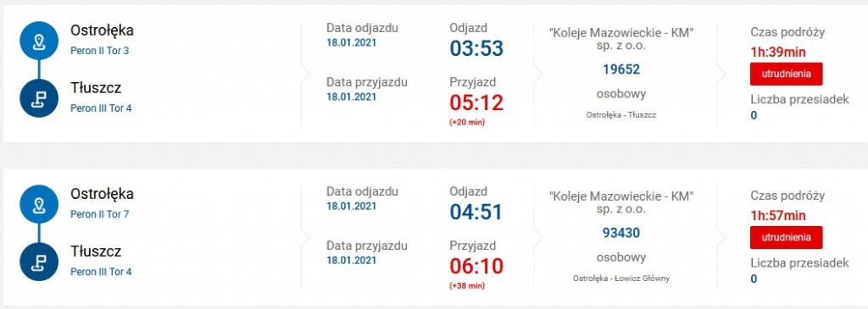The image size is (868, 309).
Task: Select Peron II Tor 3 platform info
Action: tap(100, 51)
